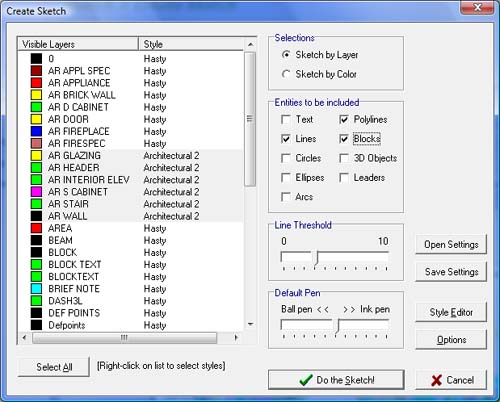This screenshot has width=500, height=402.
Task: Click Do the Sketch! button
Action: coord(336,380)
